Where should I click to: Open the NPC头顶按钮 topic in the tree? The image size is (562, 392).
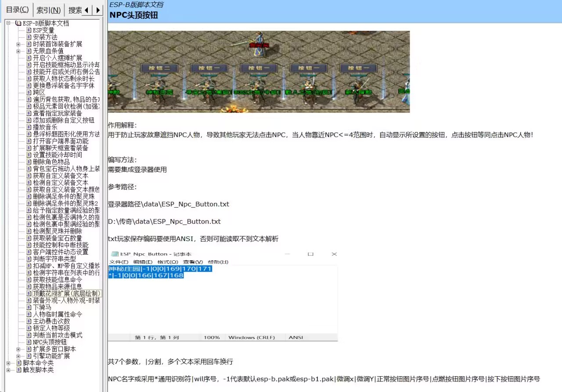50,342
